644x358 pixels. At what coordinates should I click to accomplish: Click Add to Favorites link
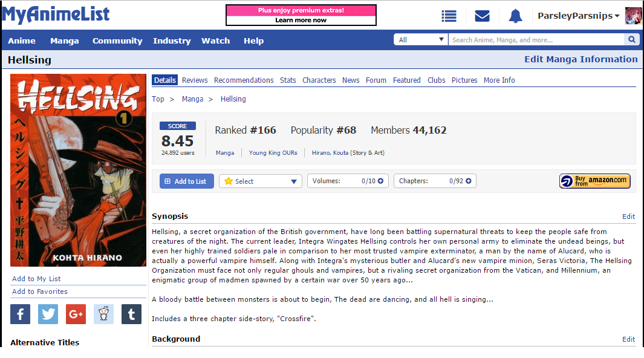(40, 291)
